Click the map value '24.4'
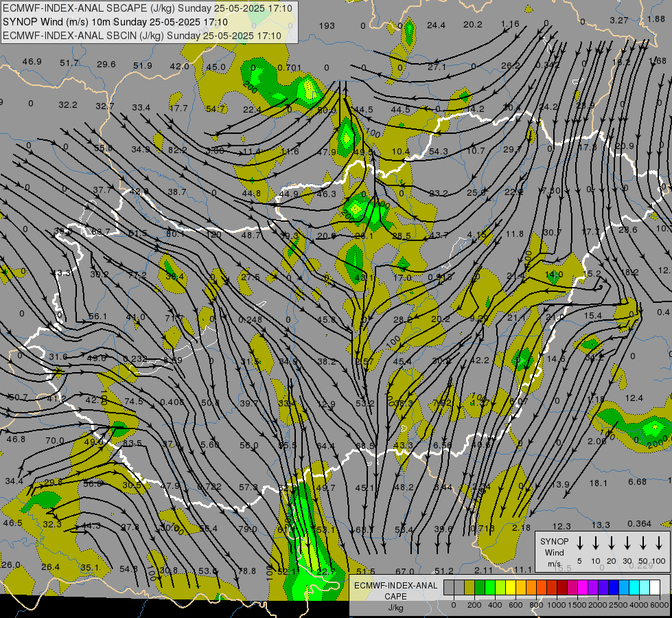This screenshot has width=672, height=618. pos(436,25)
